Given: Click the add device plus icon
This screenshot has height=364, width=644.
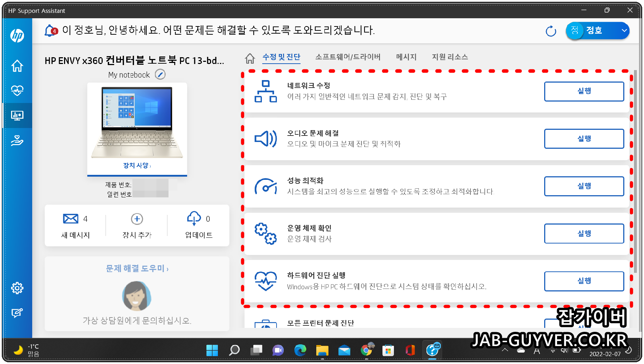Looking at the screenshot, I should point(137,219).
